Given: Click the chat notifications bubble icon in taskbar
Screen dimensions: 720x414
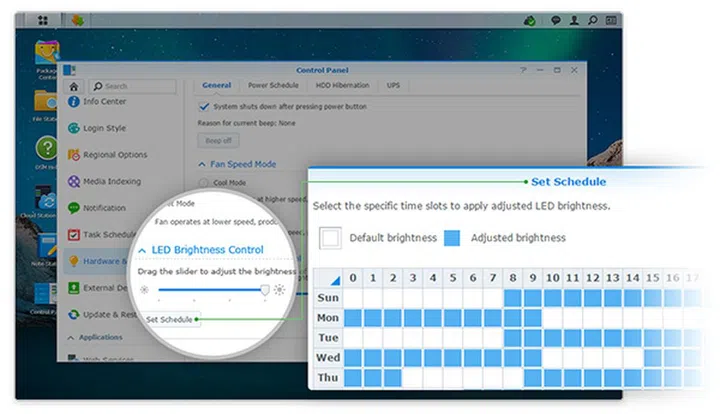Looking at the screenshot, I should pos(556,20).
